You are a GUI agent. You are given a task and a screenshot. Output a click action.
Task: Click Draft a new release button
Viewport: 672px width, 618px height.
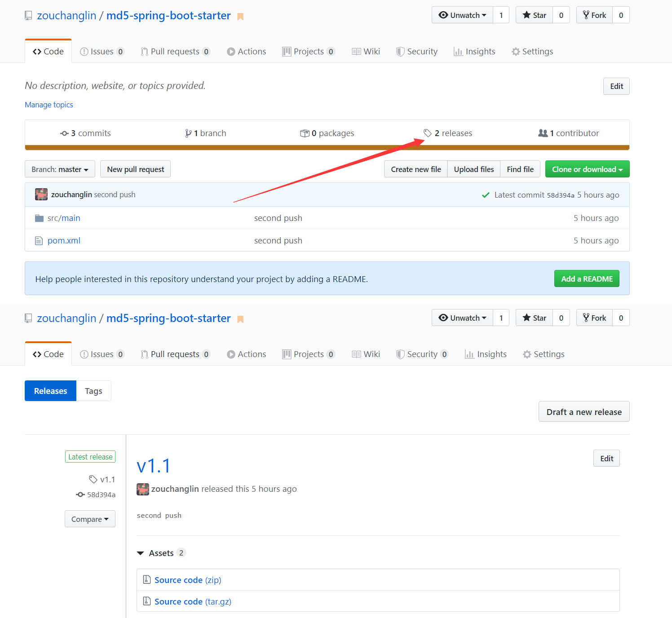point(584,412)
